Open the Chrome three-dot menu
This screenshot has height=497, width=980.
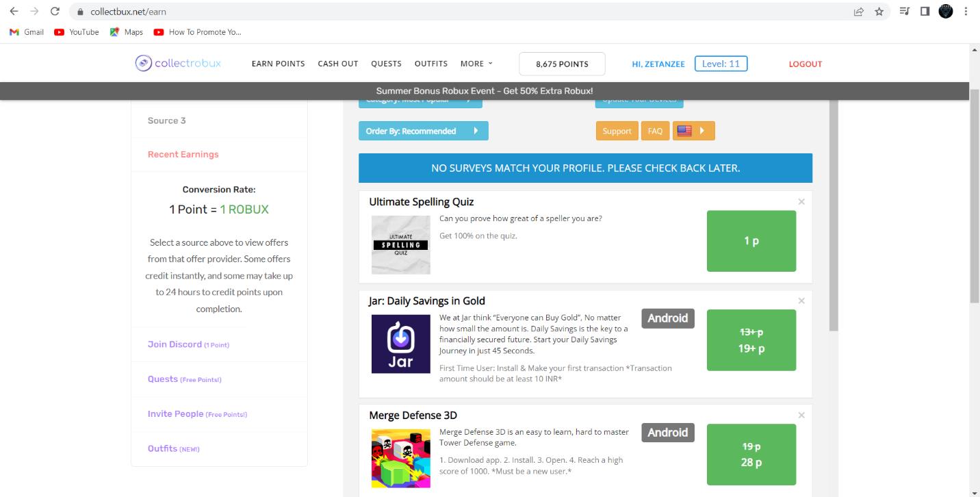[966, 12]
